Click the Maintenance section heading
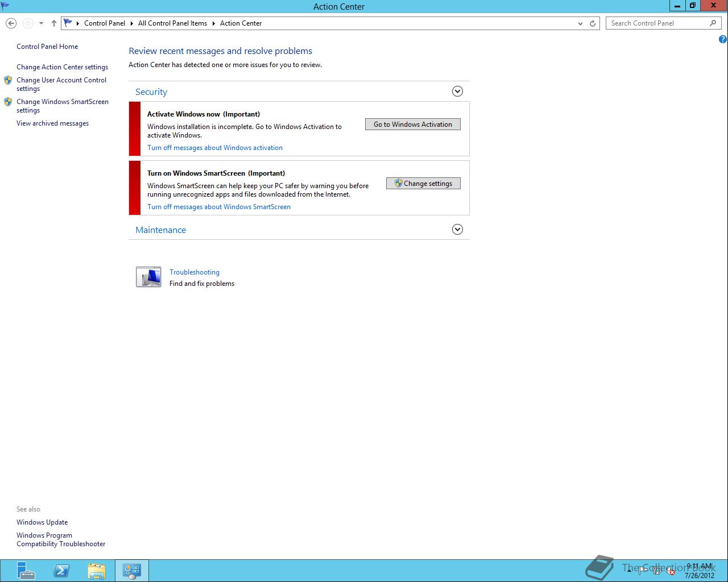 (160, 230)
